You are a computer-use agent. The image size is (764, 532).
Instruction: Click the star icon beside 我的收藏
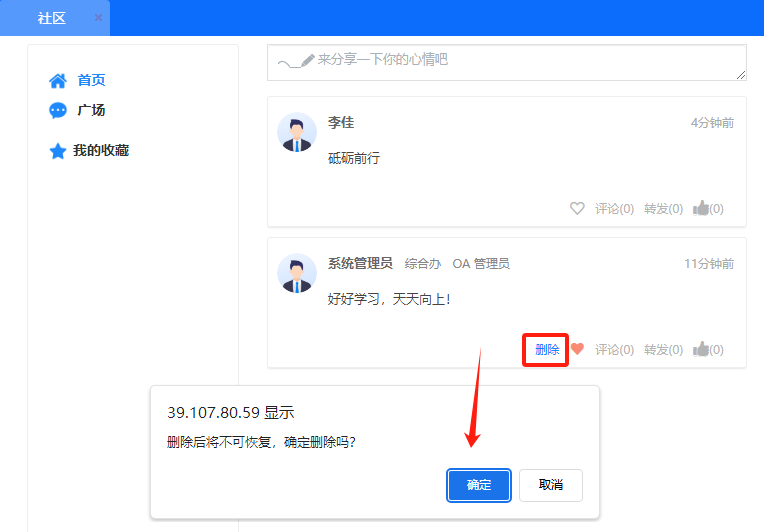click(x=58, y=151)
